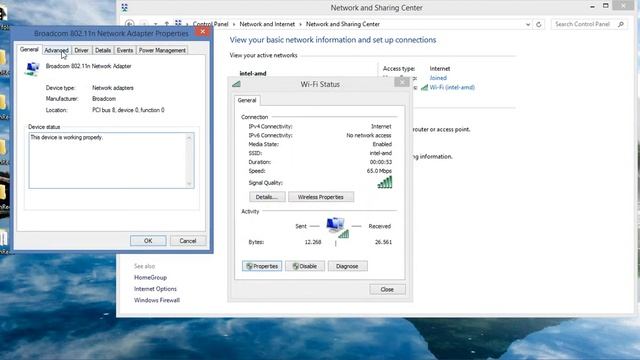Screen dimensions: 640x360
Task: Click the Broadcom network adapter icon
Action: click(x=32, y=69)
